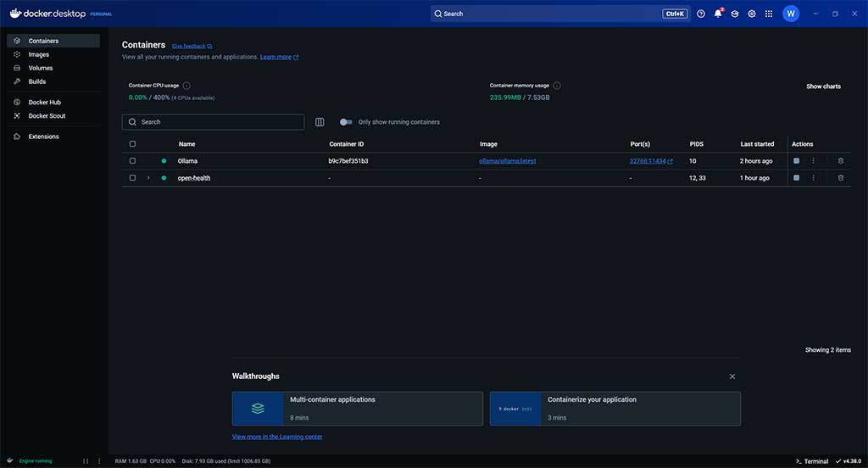This screenshot has height=468, width=868.
Task: Focus the containers Search field
Action: 213,122
